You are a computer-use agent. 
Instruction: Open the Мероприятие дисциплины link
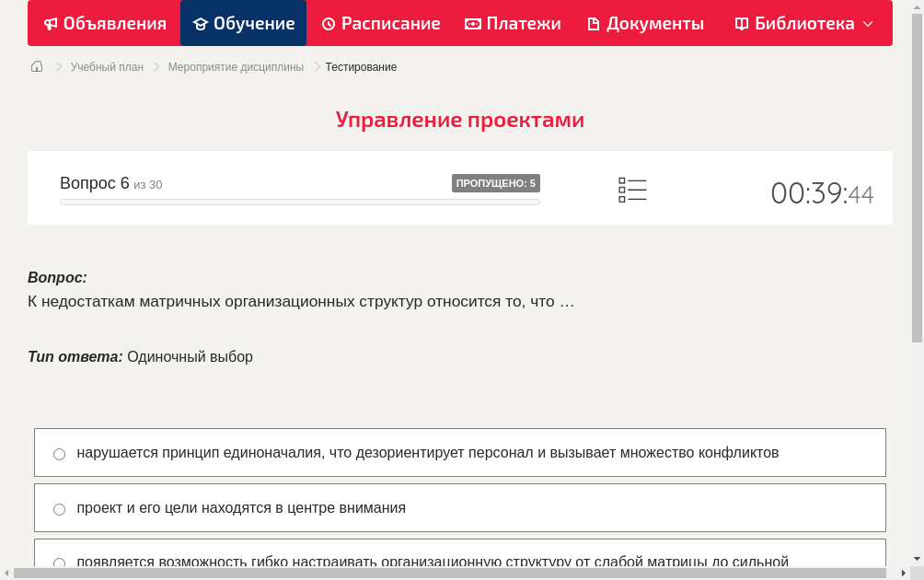tap(235, 66)
